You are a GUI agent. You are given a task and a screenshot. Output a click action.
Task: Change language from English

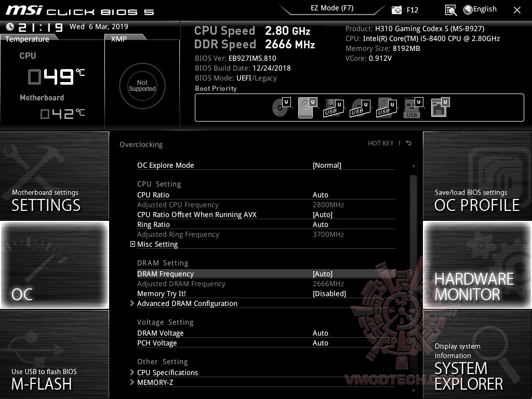(x=485, y=9)
